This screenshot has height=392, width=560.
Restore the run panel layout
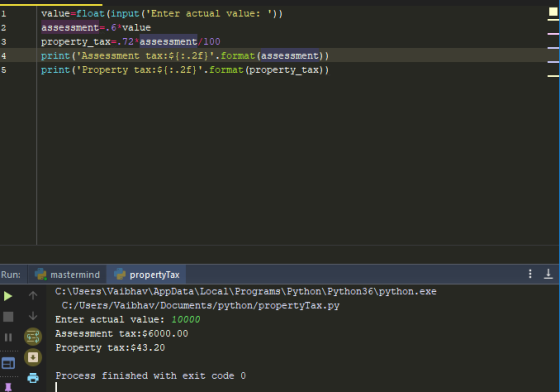click(8, 363)
